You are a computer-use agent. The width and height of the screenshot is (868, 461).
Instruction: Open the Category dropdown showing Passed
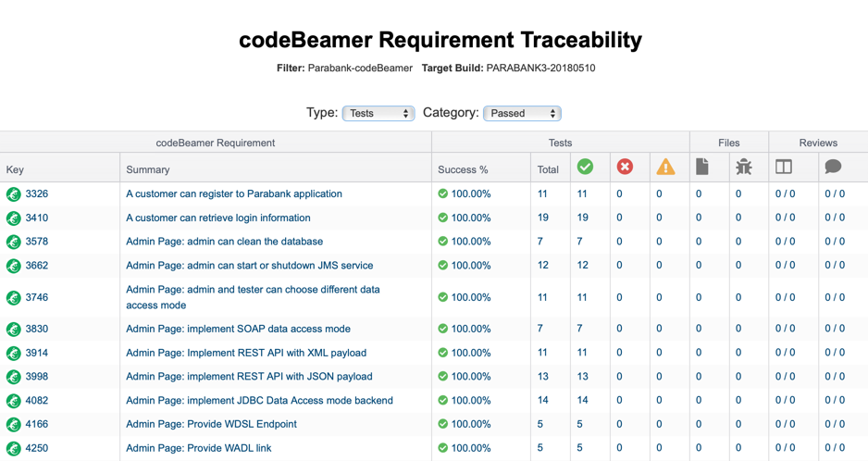point(522,113)
